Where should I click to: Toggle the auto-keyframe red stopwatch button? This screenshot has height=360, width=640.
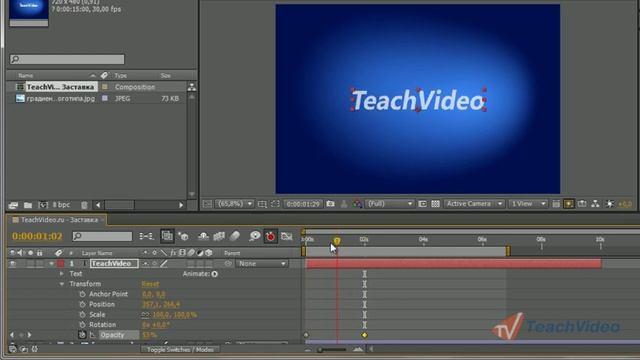point(270,236)
